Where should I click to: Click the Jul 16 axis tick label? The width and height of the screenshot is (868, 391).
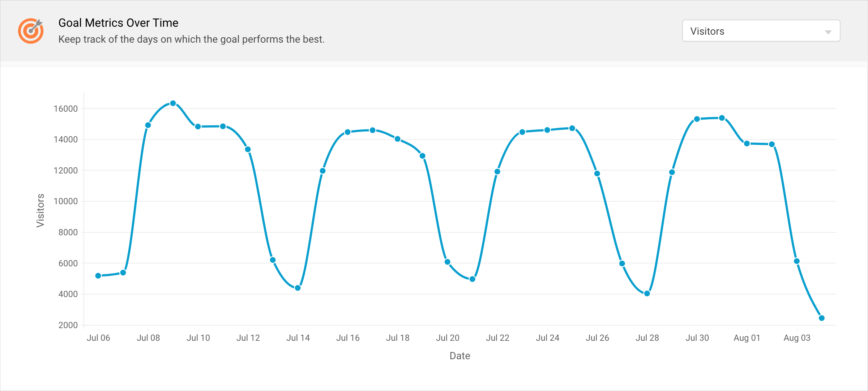(x=348, y=338)
